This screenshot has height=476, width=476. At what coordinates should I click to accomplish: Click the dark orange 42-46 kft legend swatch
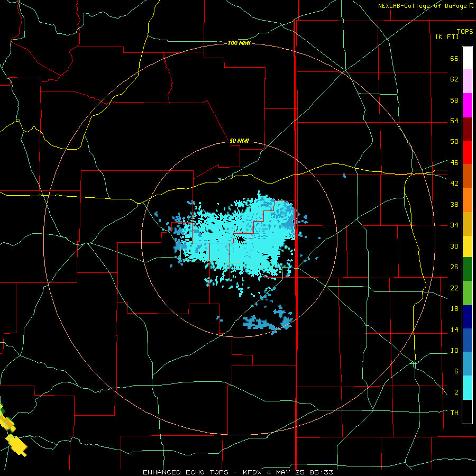(467, 176)
